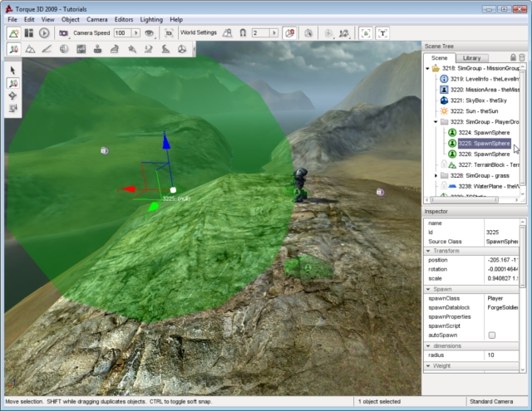Select the arrow selection tool on left toolbar
The width and height of the screenshot is (532, 411).
[x=13, y=71]
